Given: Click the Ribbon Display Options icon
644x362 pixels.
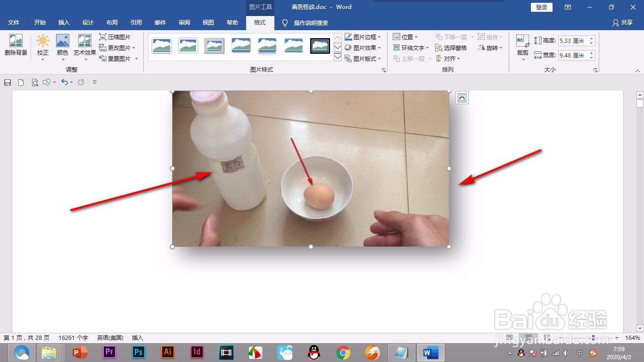Looking at the screenshot, I should pos(568,7).
